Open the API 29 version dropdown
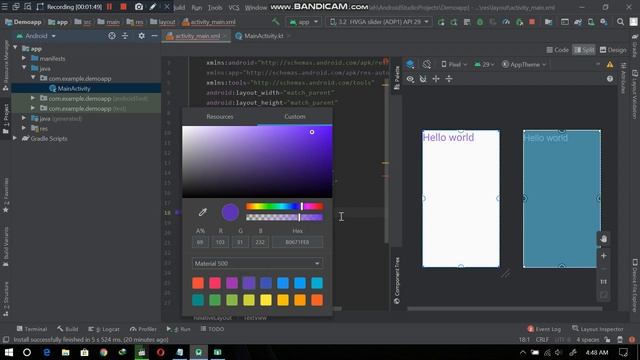This screenshot has width=640, height=360. click(484, 64)
